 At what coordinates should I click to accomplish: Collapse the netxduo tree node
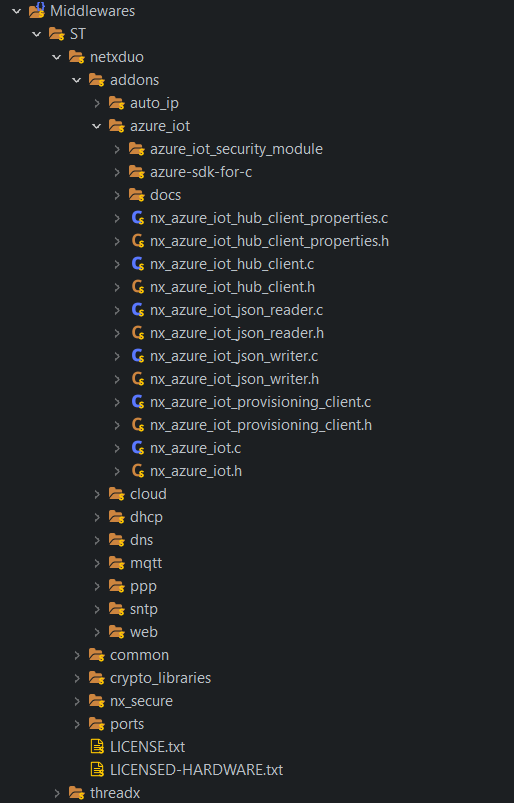[x=57, y=57]
